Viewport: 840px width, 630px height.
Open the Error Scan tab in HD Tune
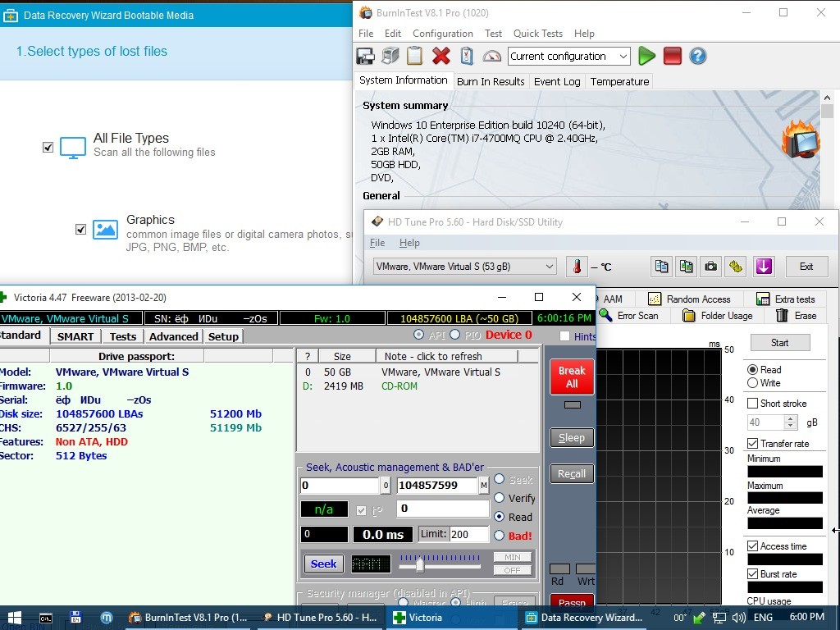629,316
